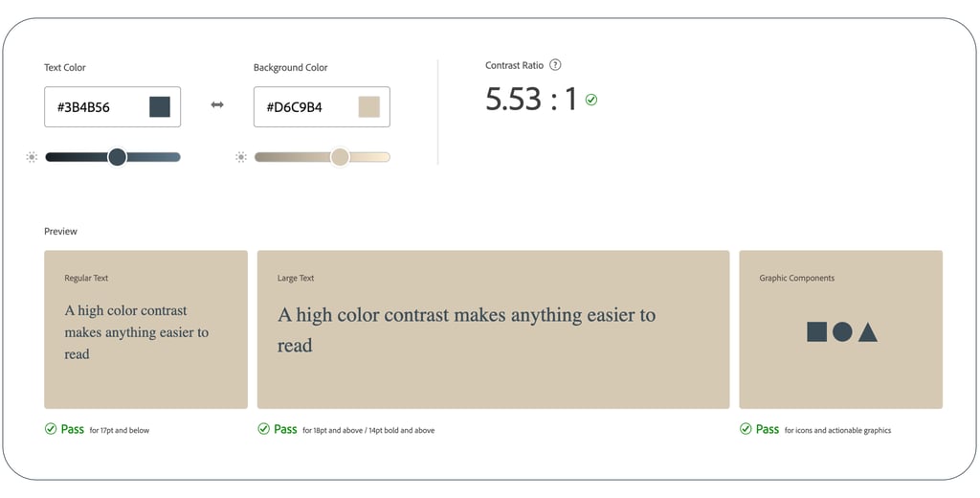
Task: Click the 5.53 : 1 contrast ratio value
Action: click(x=531, y=99)
